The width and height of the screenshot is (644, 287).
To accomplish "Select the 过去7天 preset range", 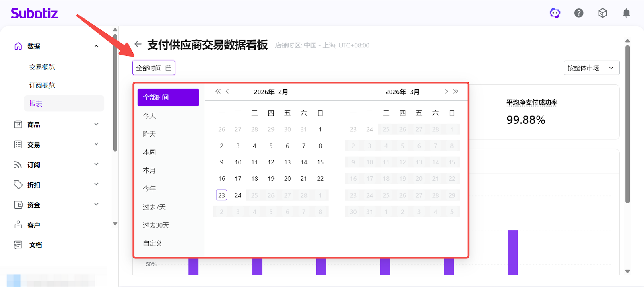I will click(155, 207).
